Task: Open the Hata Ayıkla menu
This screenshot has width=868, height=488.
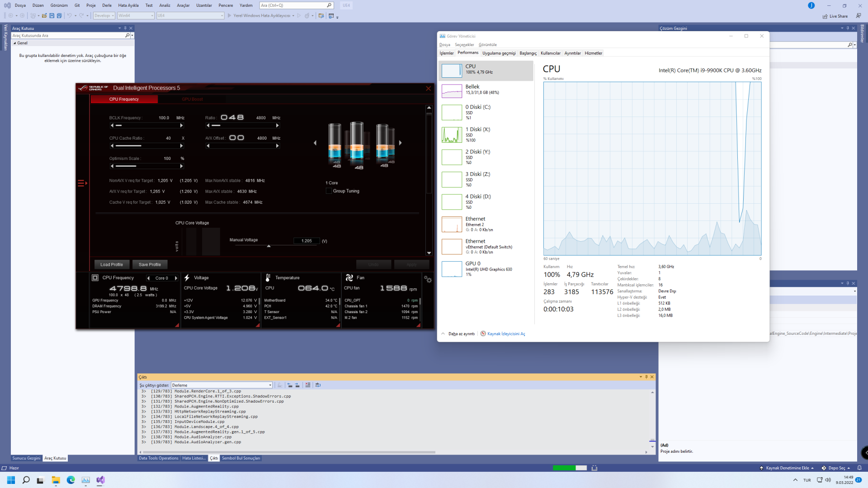Action: coord(128,5)
